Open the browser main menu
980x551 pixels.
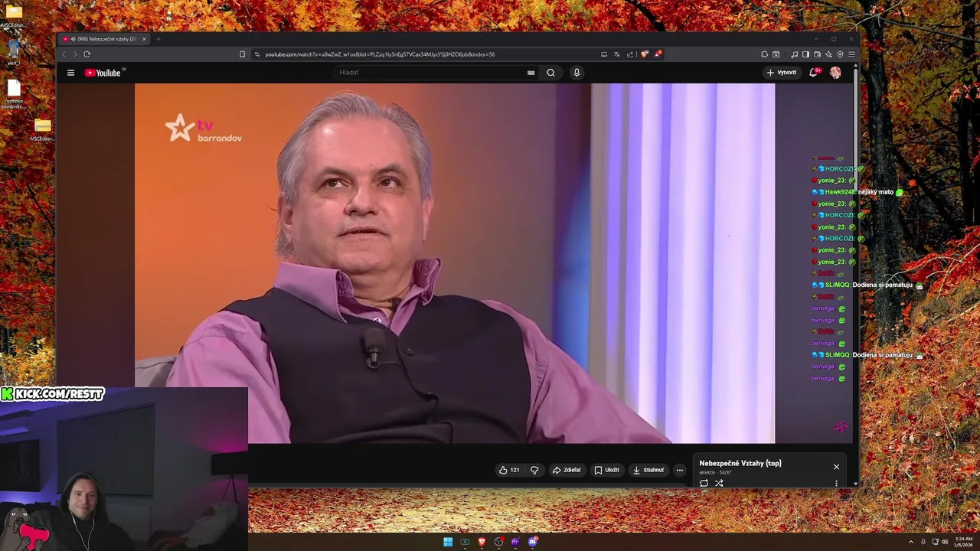(x=851, y=54)
